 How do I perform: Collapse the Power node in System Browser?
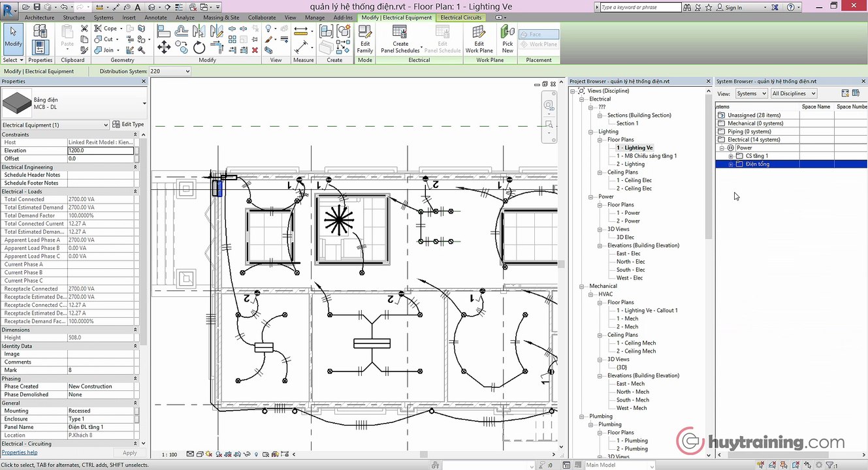click(x=722, y=148)
